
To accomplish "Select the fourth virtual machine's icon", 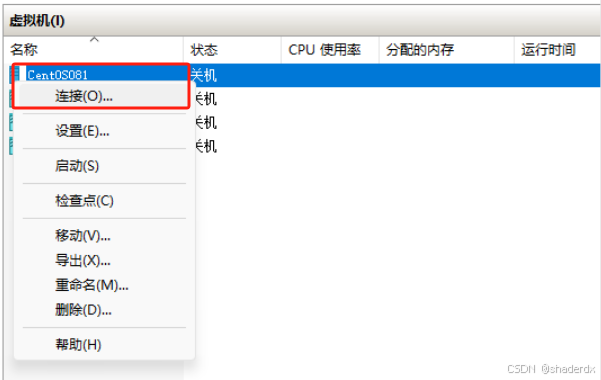I will (x=11, y=146).
